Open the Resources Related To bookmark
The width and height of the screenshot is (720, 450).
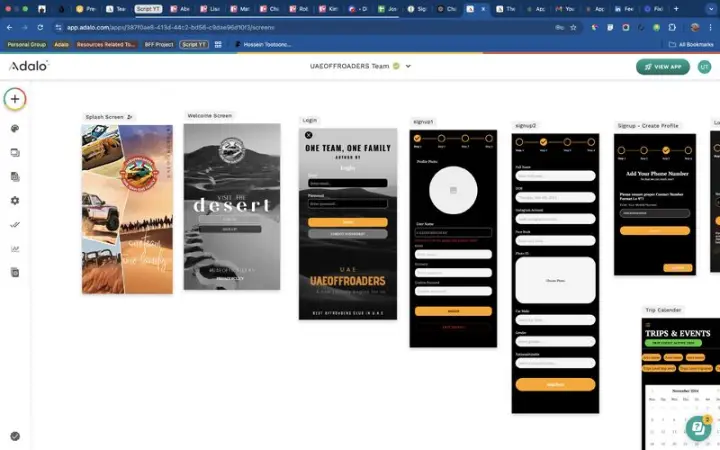pos(106,45)
